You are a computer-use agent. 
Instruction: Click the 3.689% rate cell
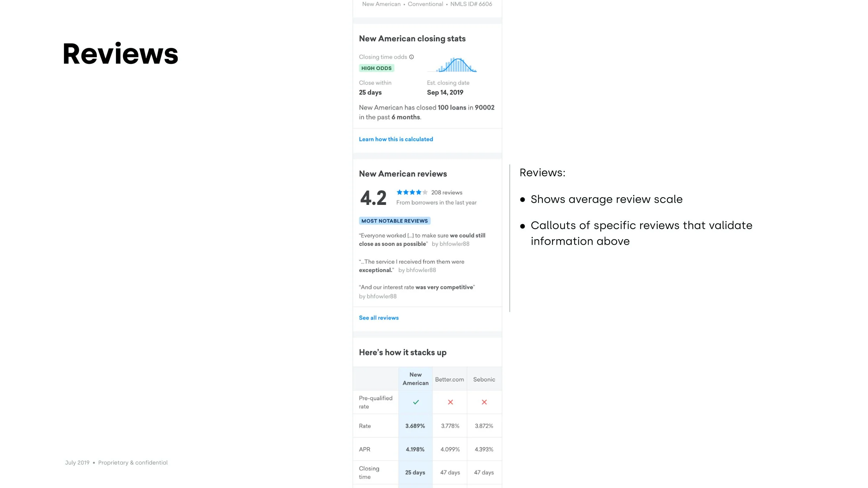(x=415, y=426)
